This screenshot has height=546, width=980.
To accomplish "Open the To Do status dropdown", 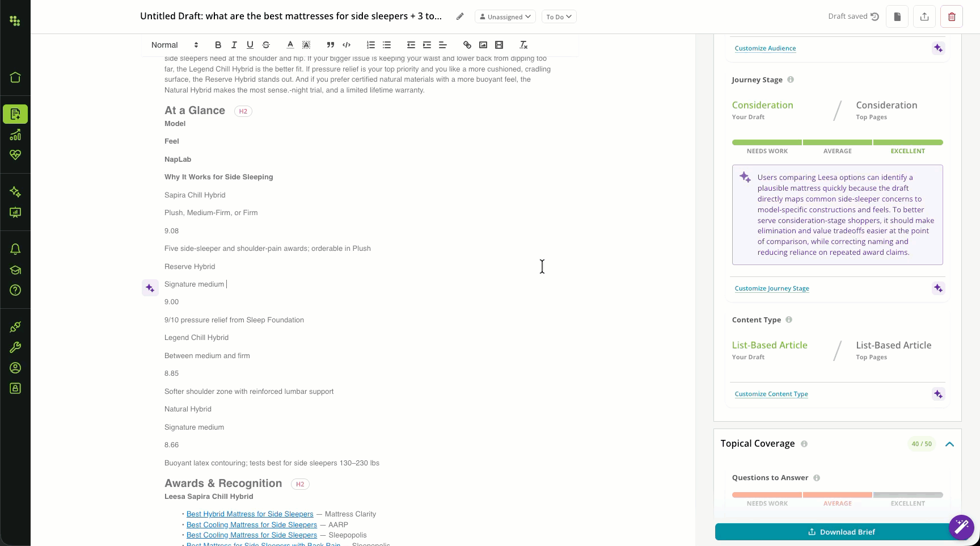I will (559, 16).
